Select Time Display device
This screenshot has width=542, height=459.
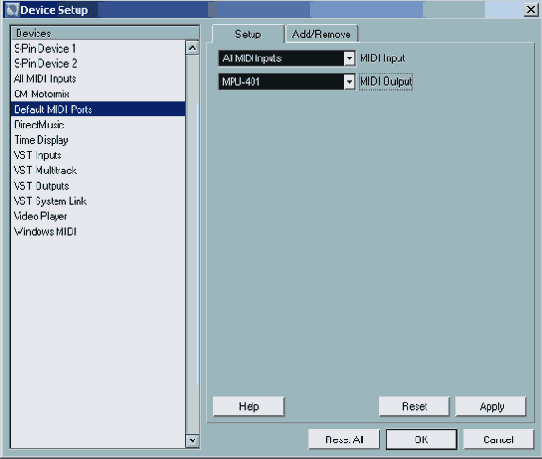[98, 140]
